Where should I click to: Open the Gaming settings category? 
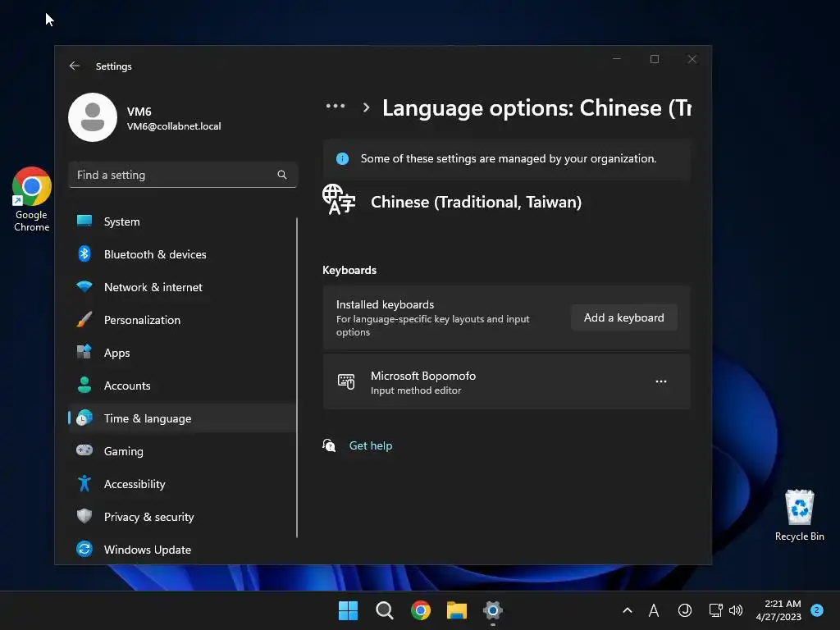pyautogui.click(x=182, y=451)
